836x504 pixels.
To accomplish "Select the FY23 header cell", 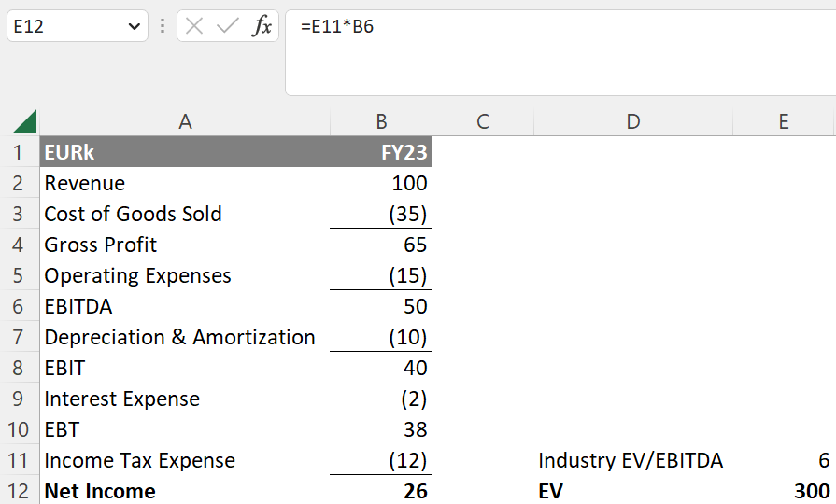I will coord(381,152).
